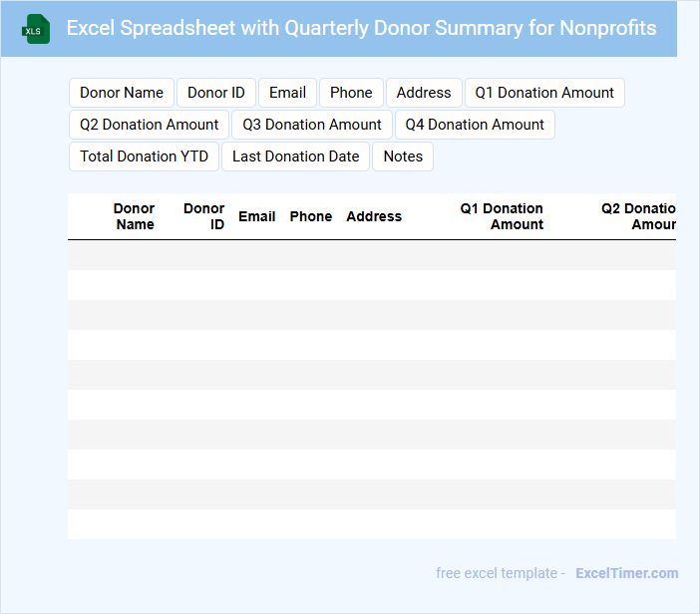The width and height of the screenshot is (700, 614).
Task: Click the Phone tag button
Action: pos(351,93)
